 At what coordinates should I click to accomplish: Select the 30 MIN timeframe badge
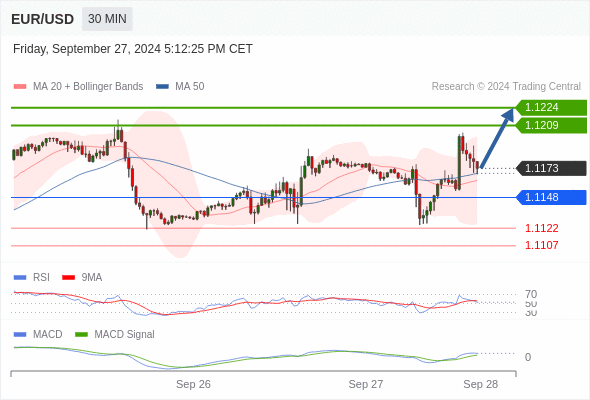[x=107, y=19]
